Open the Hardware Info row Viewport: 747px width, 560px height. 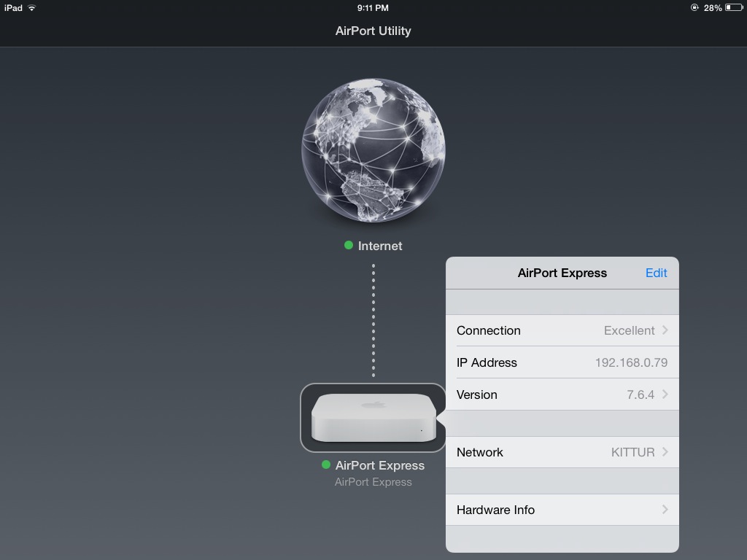pos(562,510)
